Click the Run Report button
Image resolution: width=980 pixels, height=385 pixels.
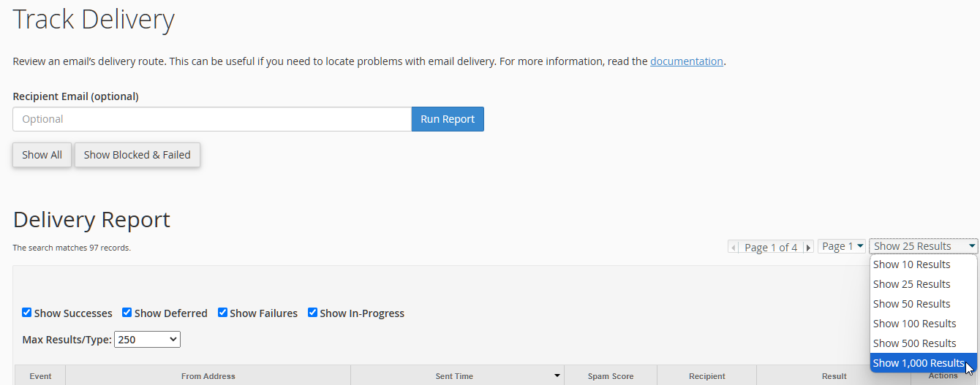(x=448, y=119)
